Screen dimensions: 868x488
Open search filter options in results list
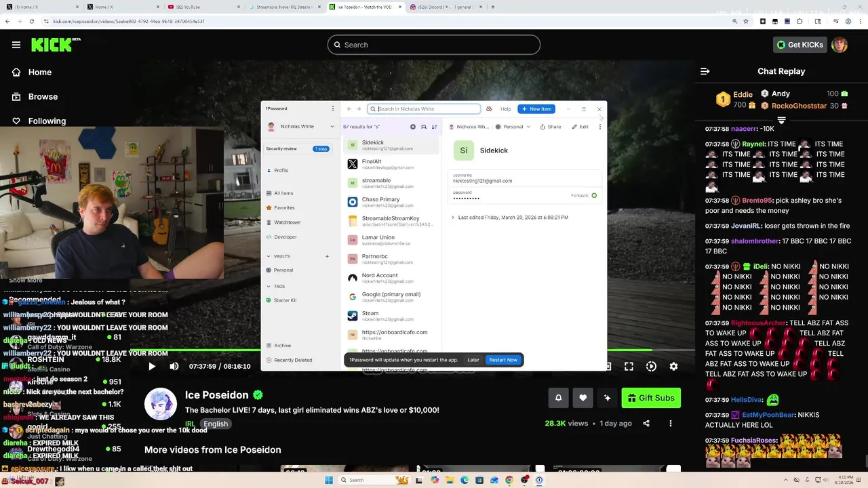(424, 127)
